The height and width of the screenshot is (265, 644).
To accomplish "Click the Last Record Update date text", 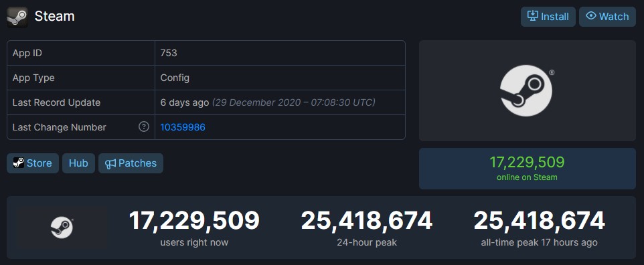I will (294, 102).
